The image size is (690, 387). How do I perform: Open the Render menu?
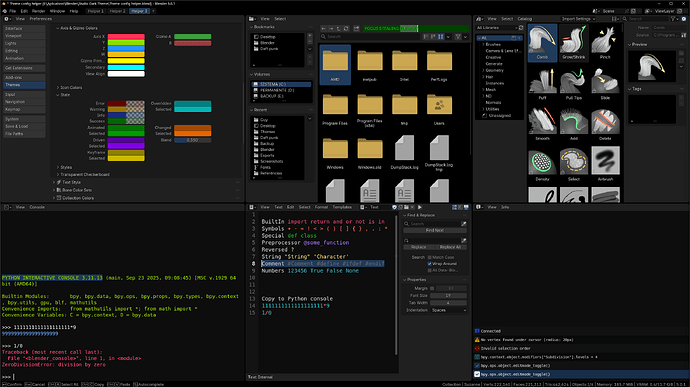click(x=38, y=11)
